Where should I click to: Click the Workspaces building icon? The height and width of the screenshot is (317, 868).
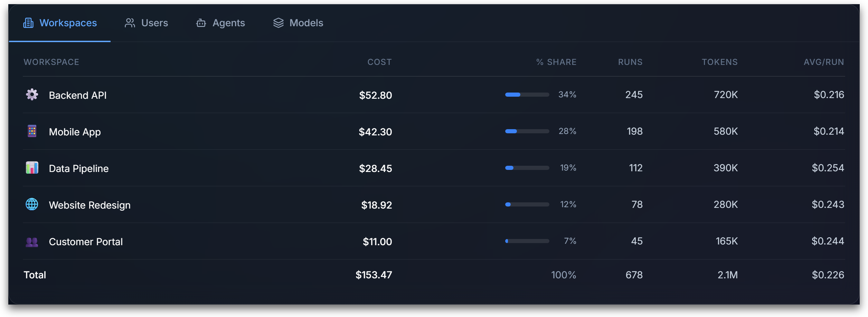(28, 23)
